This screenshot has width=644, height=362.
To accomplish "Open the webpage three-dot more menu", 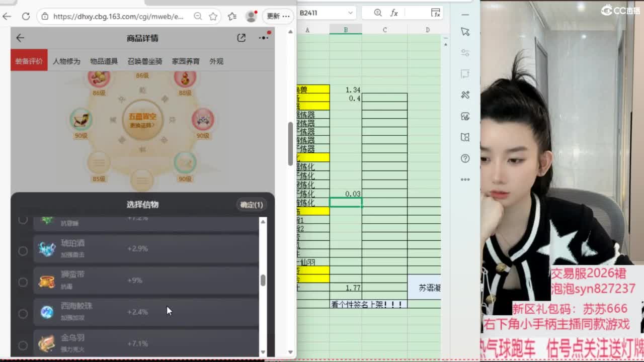I will (x=262, y=38).
